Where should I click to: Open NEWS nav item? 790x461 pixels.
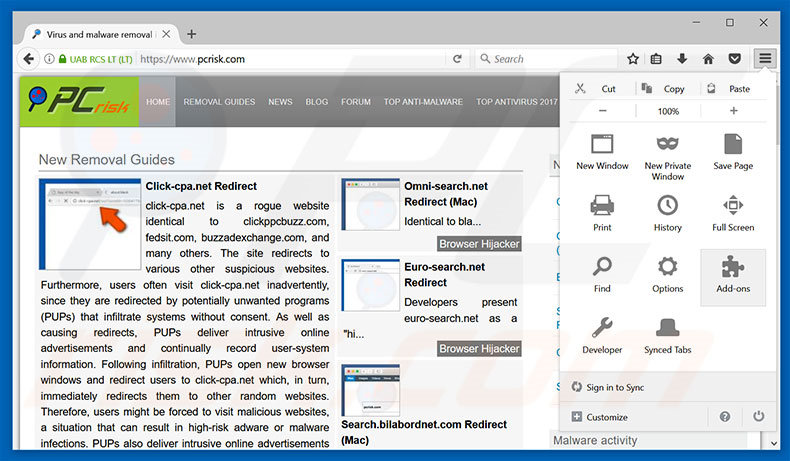pyautogui.click(x=280, y=102)
